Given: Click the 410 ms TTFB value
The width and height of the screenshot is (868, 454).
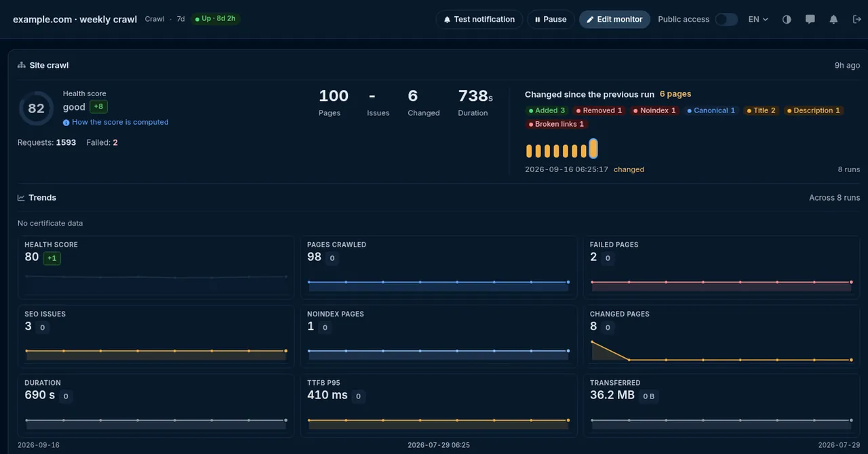Looking at the screenshot, I should [x=328, y=395].
